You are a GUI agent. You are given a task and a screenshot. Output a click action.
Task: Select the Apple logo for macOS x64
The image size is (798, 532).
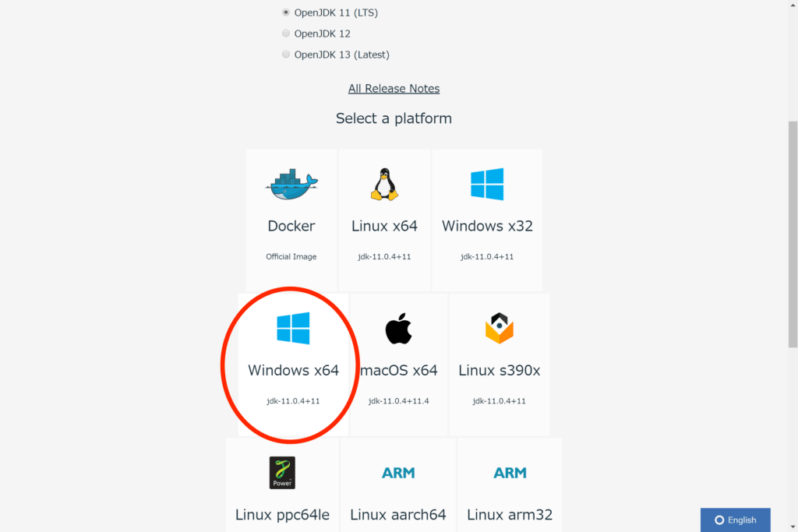click(398, 328)
